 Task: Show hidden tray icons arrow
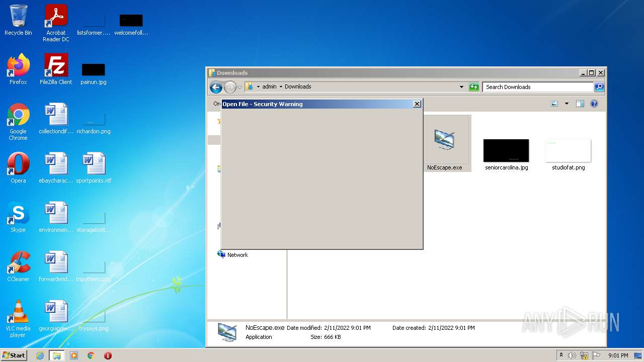(561, 355)
